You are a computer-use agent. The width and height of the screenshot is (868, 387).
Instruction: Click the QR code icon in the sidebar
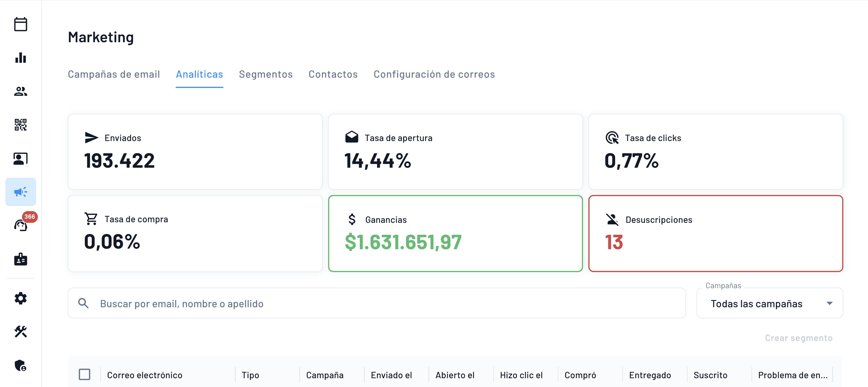point(21,125)
